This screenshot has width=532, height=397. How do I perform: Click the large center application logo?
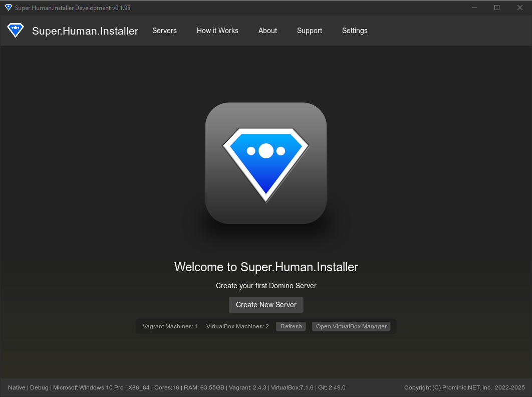[x=266, y=162]
